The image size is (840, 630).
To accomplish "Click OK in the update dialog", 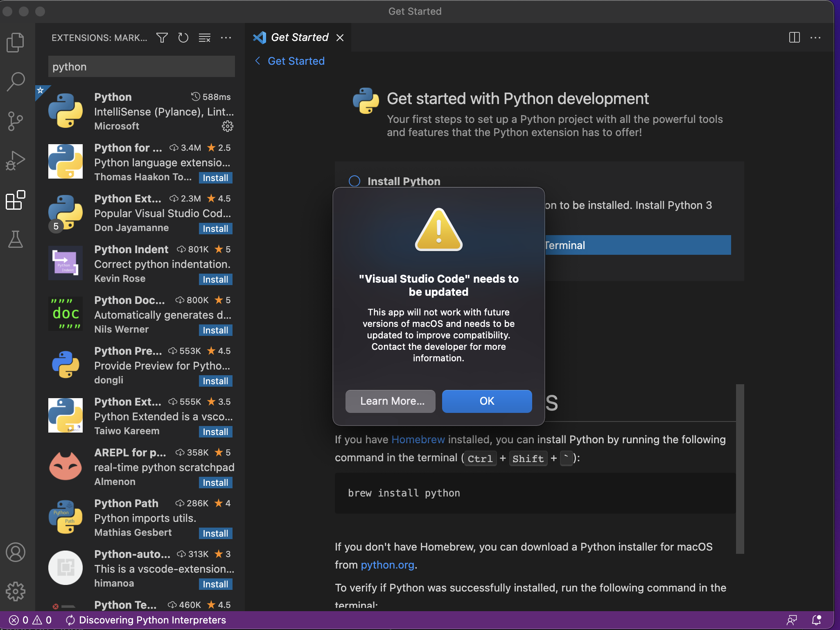I will pyautogui.click(x=487, y=401).
